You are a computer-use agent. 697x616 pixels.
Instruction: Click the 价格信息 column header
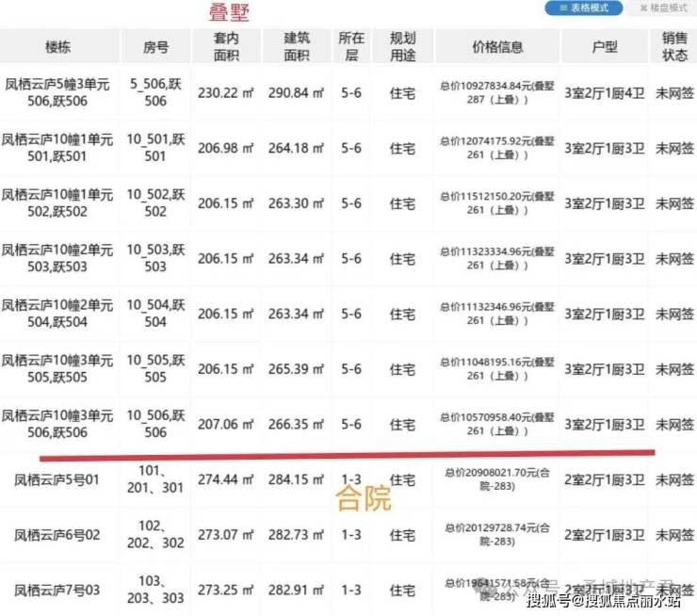497,47
